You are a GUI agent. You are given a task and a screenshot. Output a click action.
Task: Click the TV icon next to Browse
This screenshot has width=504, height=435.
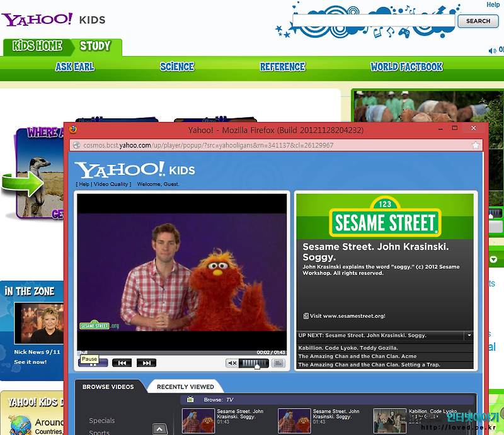(x=190, y=400)
